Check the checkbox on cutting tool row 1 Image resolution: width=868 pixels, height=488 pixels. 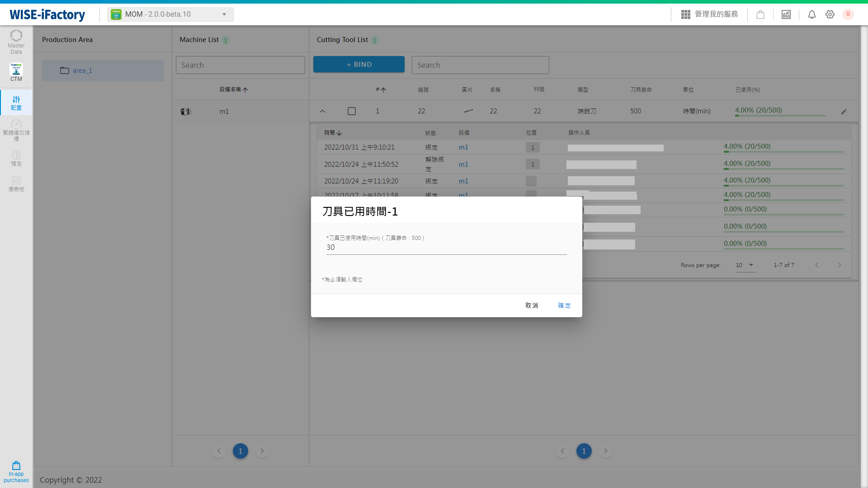click(x=352, y=111)
